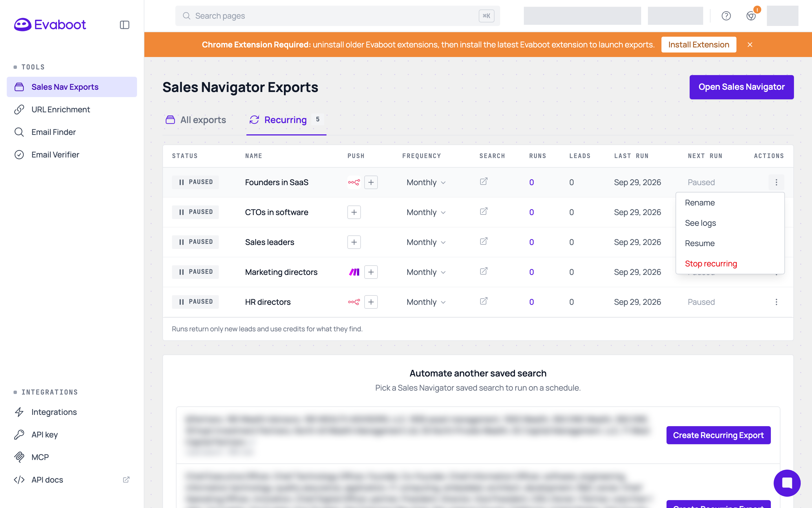
Task: Open Email Verifier tool
Action: point(72,155)
